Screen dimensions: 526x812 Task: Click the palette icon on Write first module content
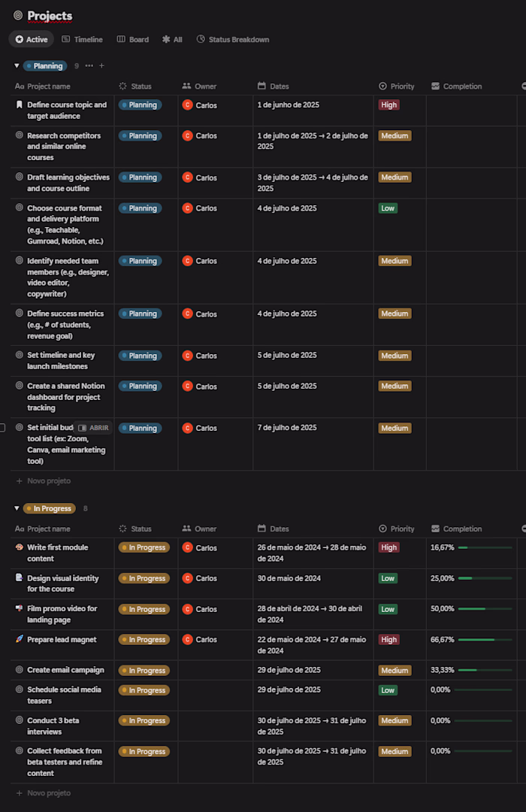point(20,547)
